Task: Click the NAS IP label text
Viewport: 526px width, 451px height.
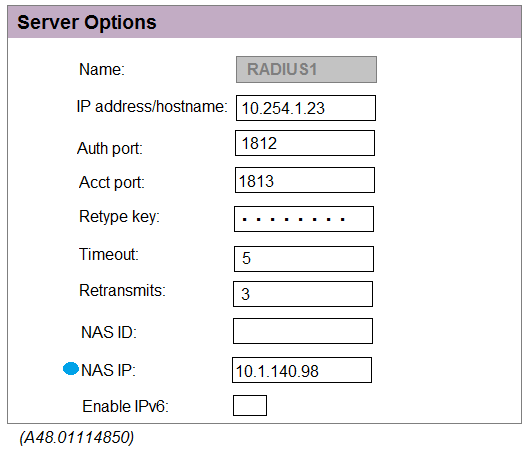Action: 108,370
